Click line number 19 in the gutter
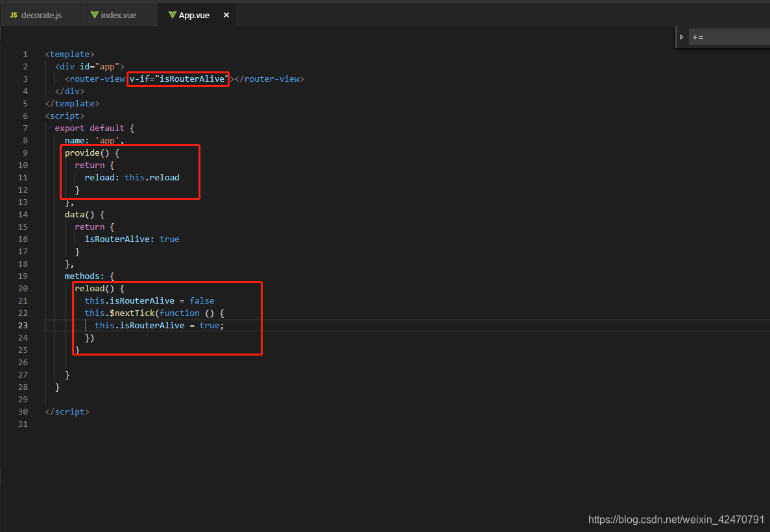 [23, 276]
